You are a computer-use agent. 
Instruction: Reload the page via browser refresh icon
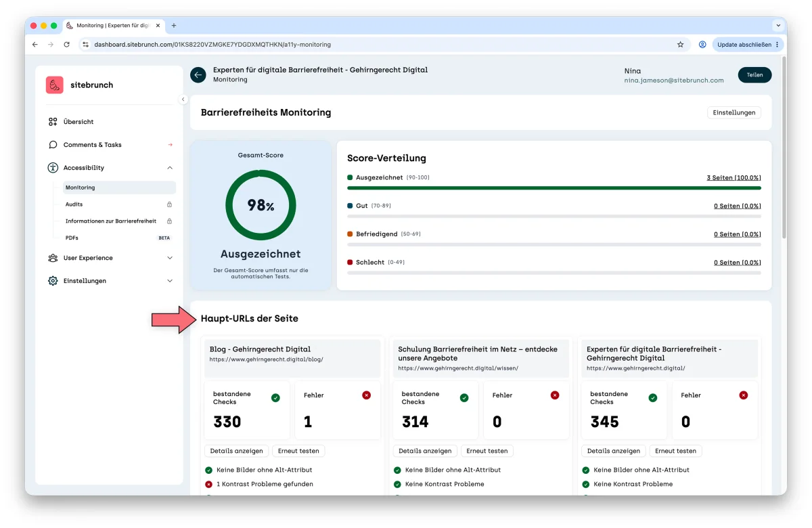(66, 45)
